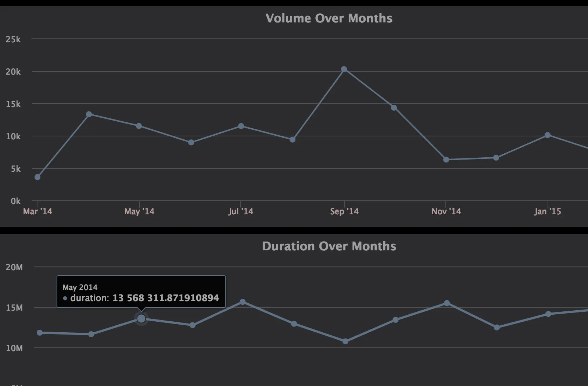The height and width of the screenshot is (386, 588).
Task: Click the '20M' y-axis label on Duration chart
Action: click(14, 267)
